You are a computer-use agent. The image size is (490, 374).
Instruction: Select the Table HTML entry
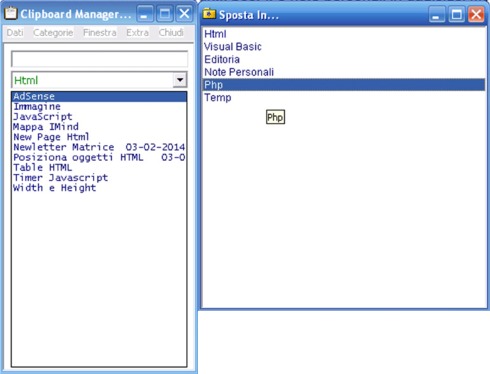coord(99,168)
